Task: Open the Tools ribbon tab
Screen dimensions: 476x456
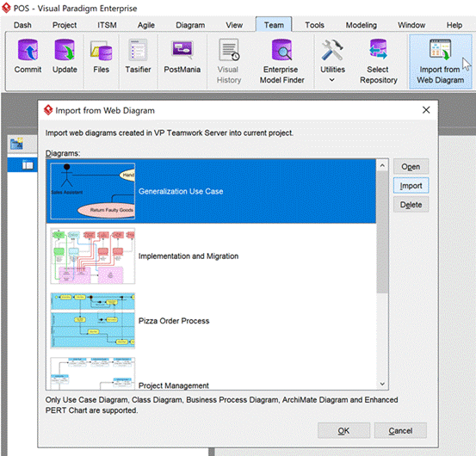Action: tap(314, 25)
